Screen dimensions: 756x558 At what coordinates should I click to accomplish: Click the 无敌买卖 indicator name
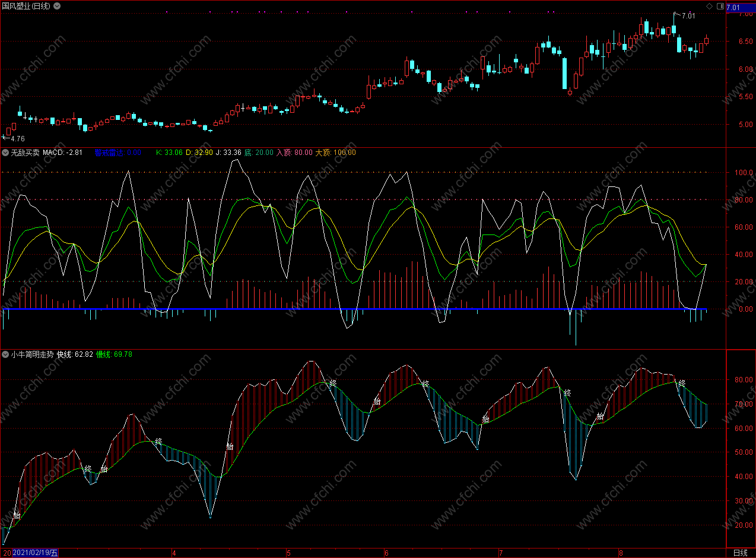point(25,153)
